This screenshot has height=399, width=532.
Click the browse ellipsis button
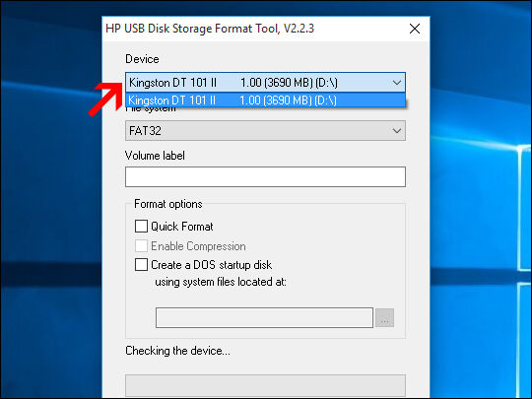385,318
